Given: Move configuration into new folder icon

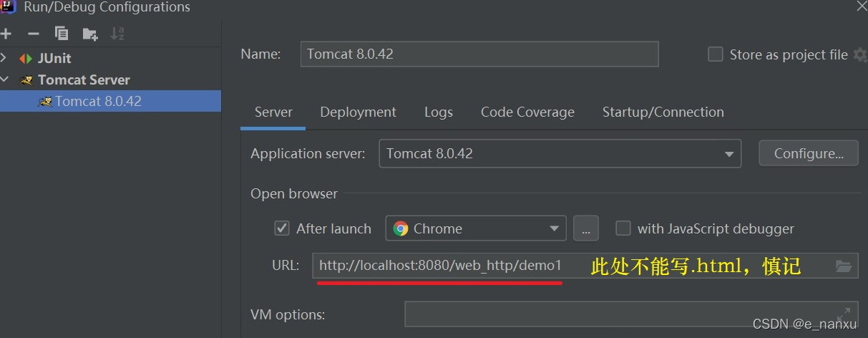Looking at the screenshot, I should click(89, 34).
